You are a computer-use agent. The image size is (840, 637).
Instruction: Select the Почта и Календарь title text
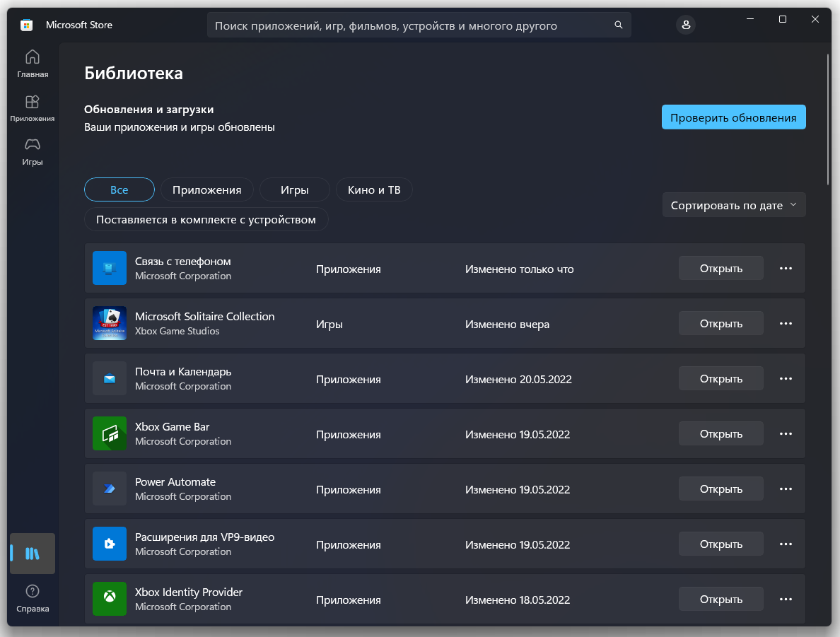pyautogui.click(x=183, y=372)
